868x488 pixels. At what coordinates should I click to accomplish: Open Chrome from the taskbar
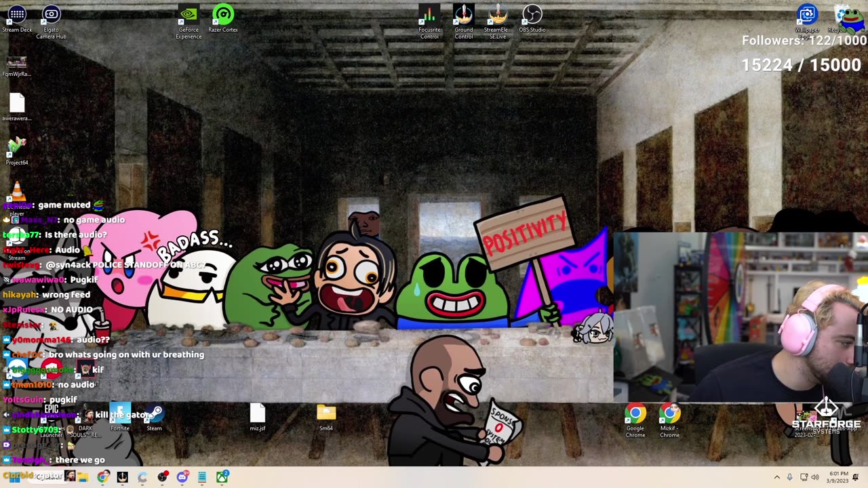coord(102,477)
